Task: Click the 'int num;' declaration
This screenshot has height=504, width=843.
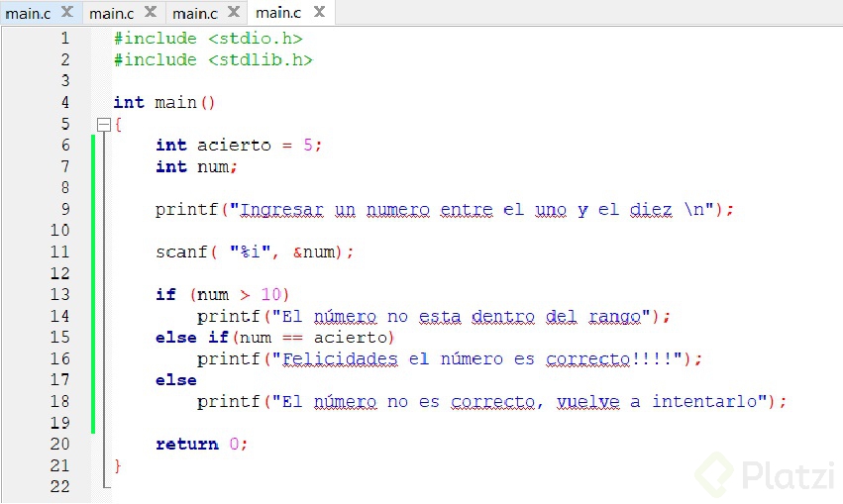Action: [196, 166]
